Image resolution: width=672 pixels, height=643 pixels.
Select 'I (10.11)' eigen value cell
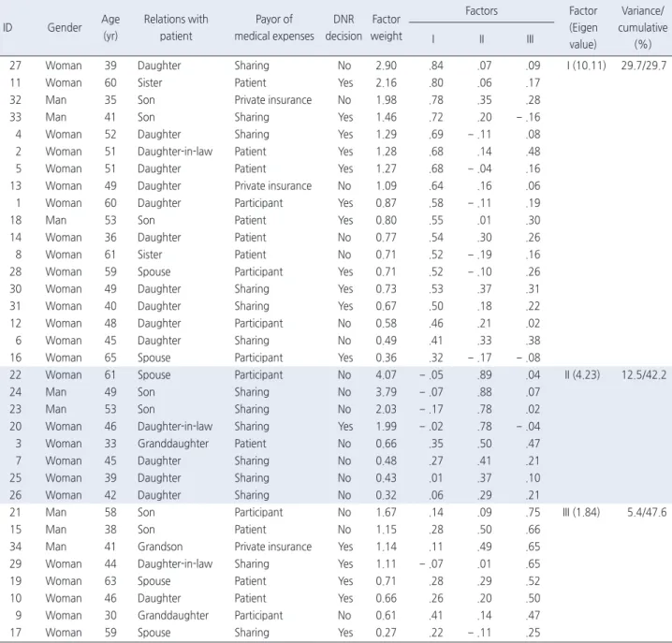[x=586, y=66]
